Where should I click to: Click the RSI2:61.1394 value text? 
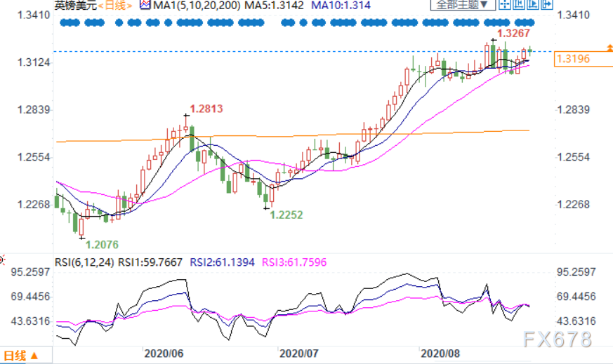(x=222, y=262)
